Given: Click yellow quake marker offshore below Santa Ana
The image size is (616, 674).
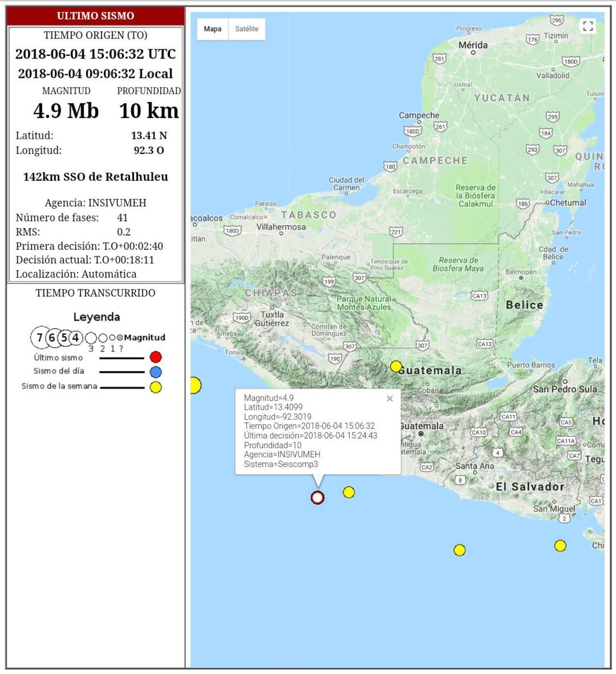Looking at the screenshot, I should pos(460,550).
